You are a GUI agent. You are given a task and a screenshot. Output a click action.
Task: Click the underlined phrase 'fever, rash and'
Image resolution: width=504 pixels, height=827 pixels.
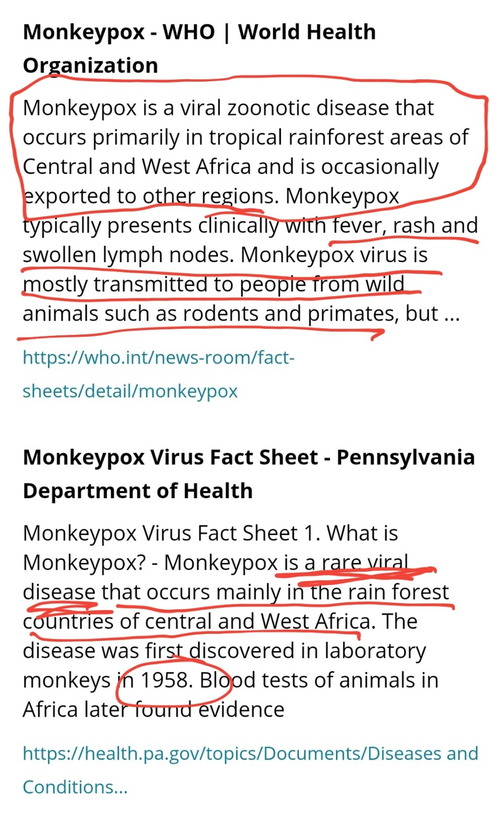[x=405, y=225]
